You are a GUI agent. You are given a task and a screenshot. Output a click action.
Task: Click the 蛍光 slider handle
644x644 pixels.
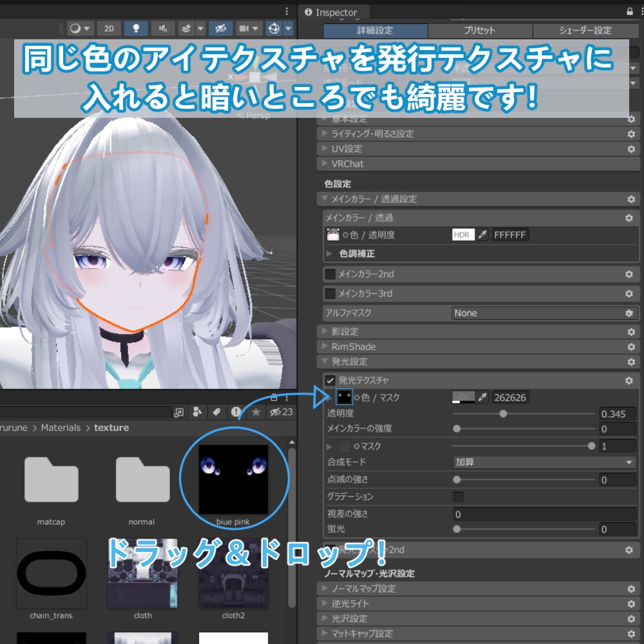[x=457, y=529]
